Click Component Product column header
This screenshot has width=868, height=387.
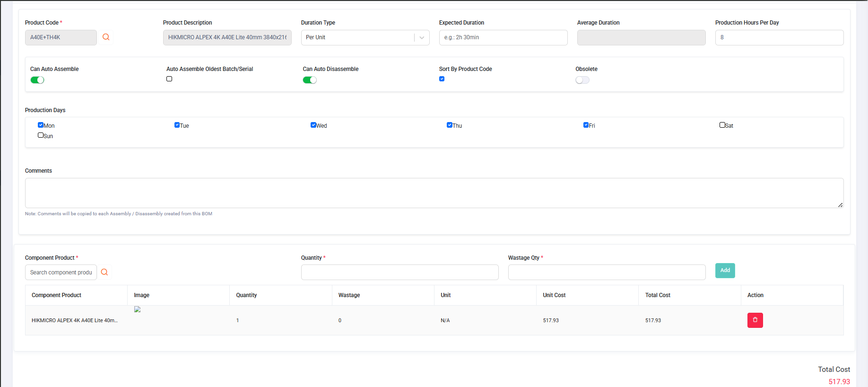tap(56, 295)
